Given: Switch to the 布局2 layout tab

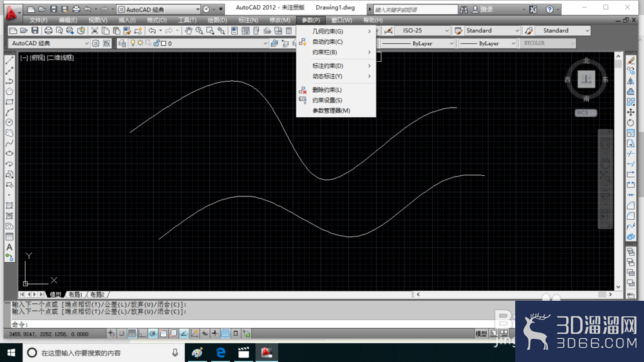Looking at the screenshot, I should (97, 294).
